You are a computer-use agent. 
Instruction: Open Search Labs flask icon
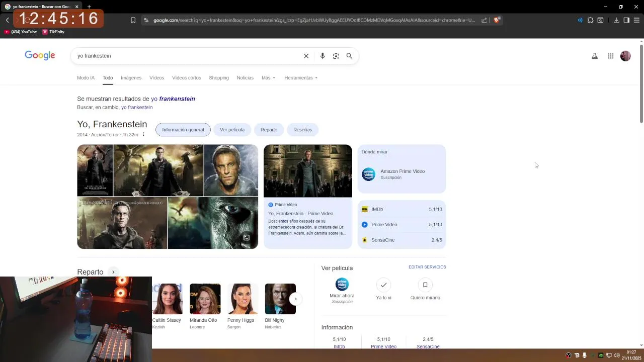click(x=595, y=56)
